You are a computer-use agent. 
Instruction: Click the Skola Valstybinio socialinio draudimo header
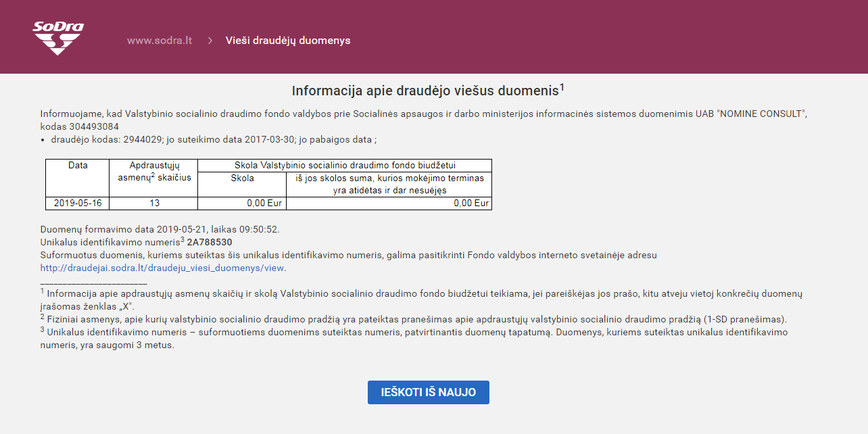[x=345, y=166]
